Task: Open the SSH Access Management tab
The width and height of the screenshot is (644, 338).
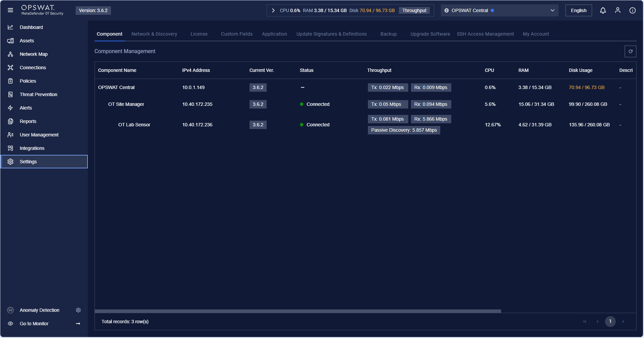Action: [485, 34]
